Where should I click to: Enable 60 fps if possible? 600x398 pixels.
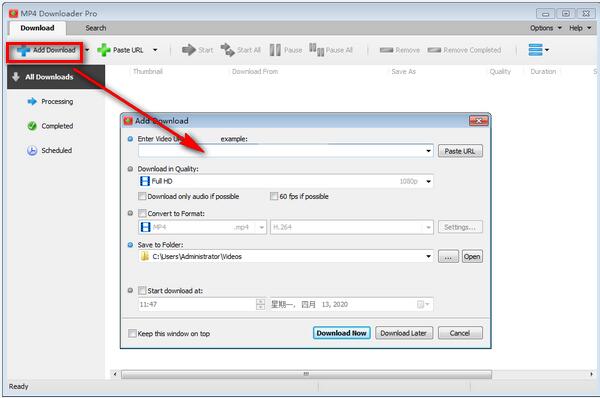click(274, 196)
